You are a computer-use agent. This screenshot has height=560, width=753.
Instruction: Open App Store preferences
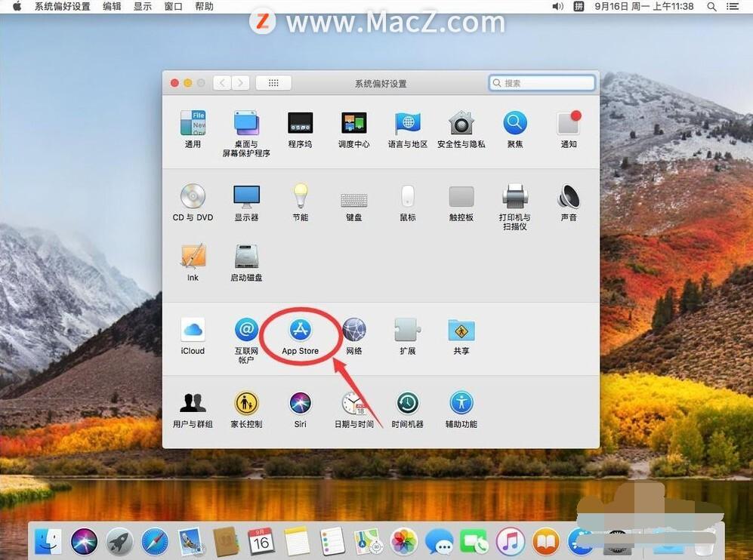click(300, 331)
